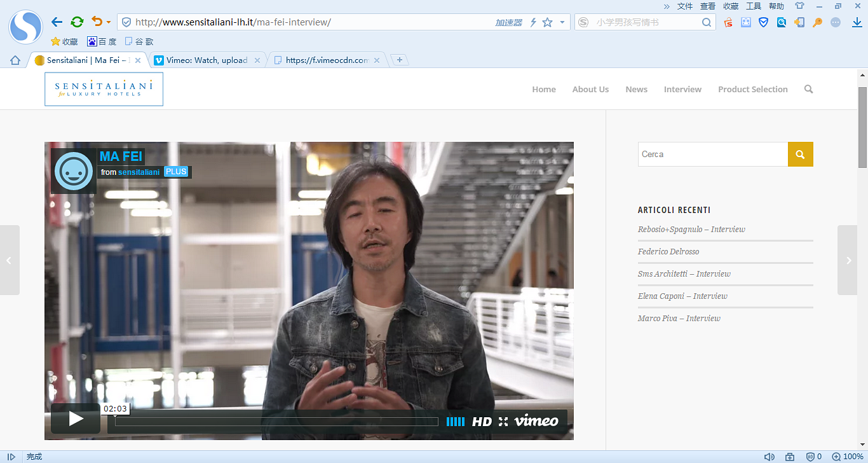Viewport: 868px width, 463px height.
Task: Click the yellow Cerca search button
Action: [801, 155]
